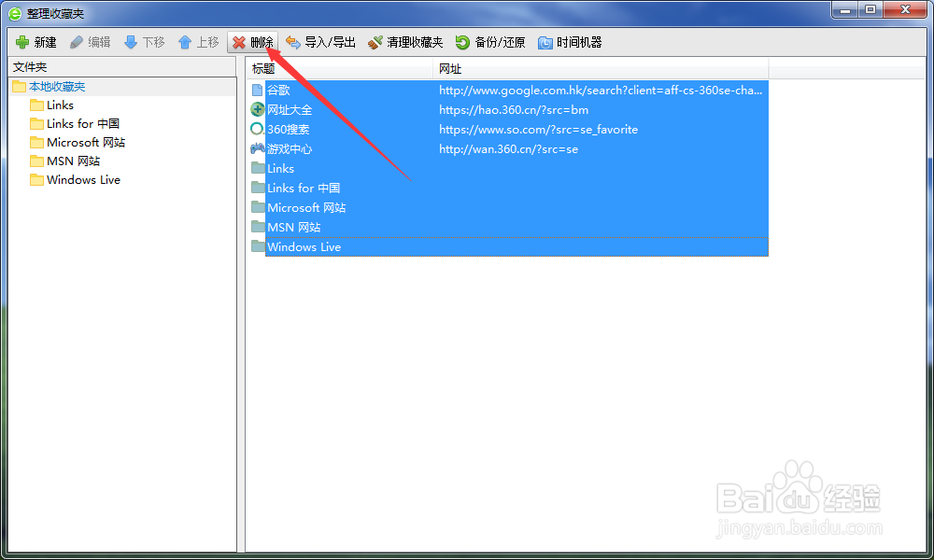This screenshot has width=934, height=560.
Task: Click the 文件夹 panel header
Action: tap(30, 66)
